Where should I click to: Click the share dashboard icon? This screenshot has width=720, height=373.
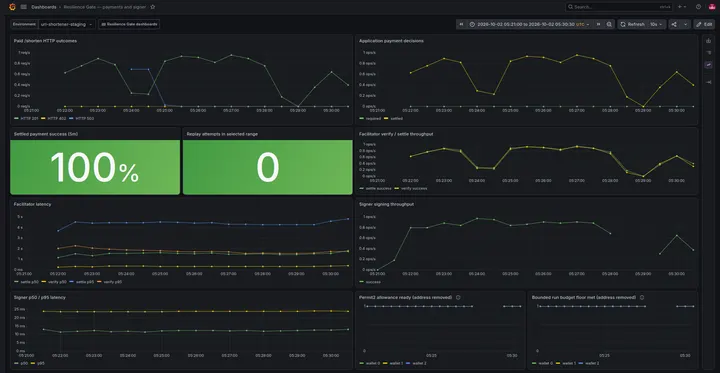pos(674,24)
